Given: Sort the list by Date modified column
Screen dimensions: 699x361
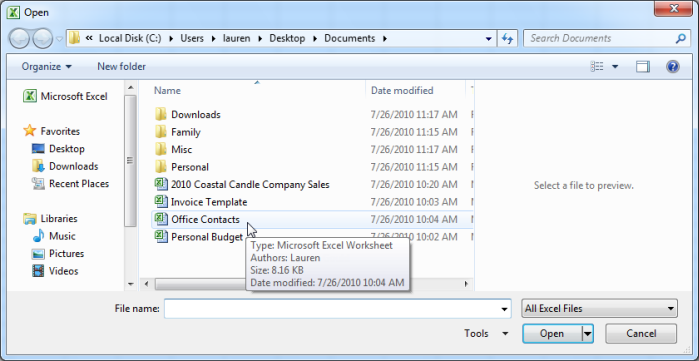Looking at the screenshot, I should tap(402, 90).
